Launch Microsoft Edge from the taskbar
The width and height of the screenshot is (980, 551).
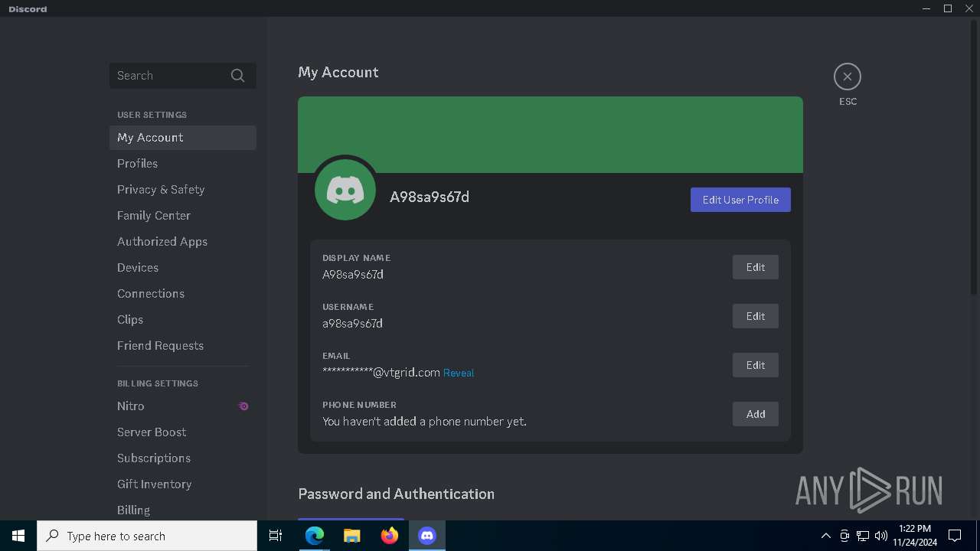click(315, 536)
